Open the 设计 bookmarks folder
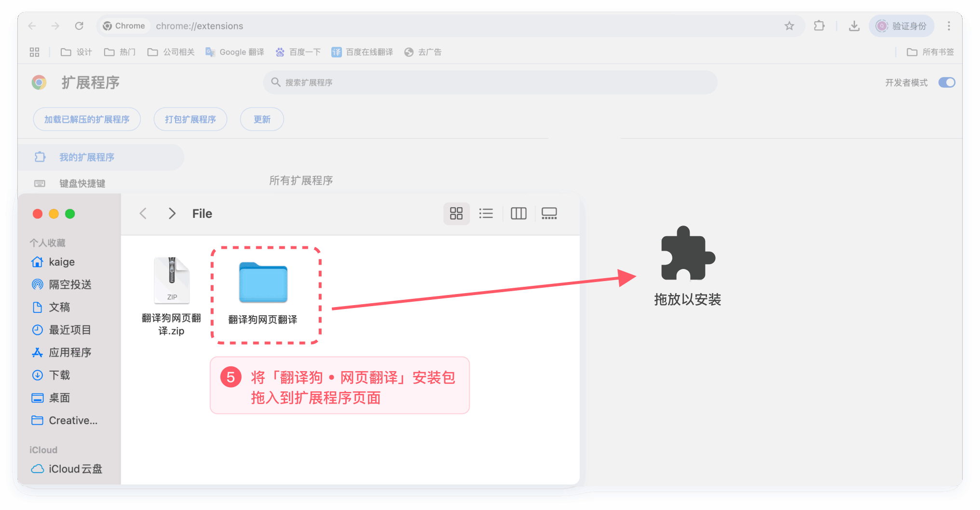This screenshot has width=980, height=510. (76, 52)
